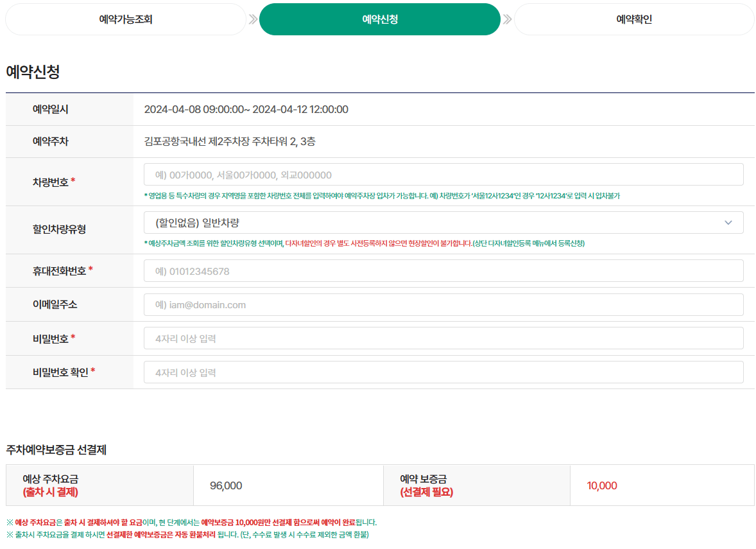
Task: Click the 예약 보증금 label cell
Action: point(476,485)
